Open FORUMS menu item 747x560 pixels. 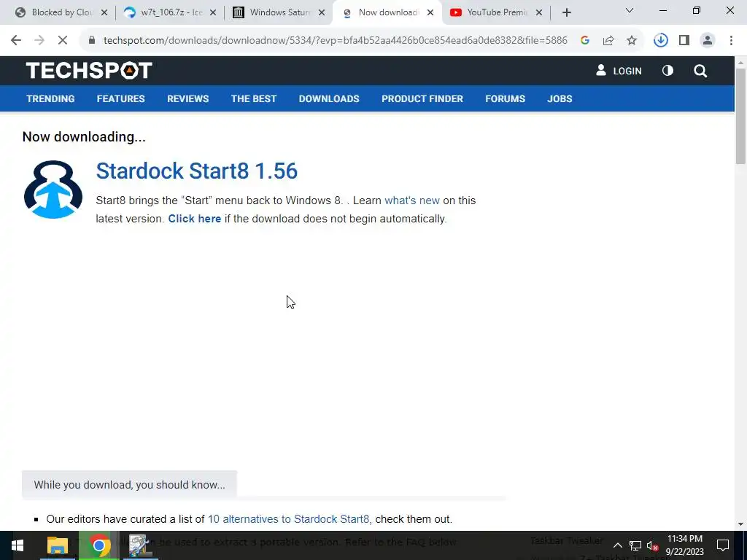(x=505, y=98)
